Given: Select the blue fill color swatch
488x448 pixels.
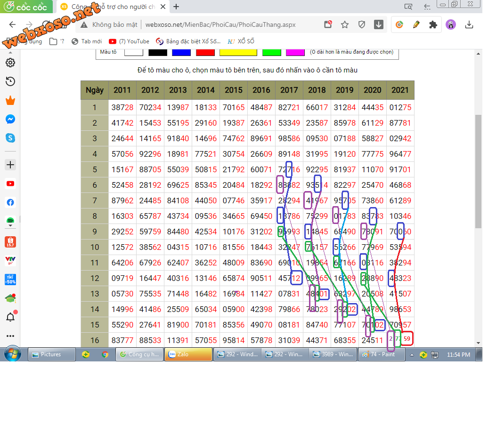Looking at the screenshot, I should tap(181, 52).
